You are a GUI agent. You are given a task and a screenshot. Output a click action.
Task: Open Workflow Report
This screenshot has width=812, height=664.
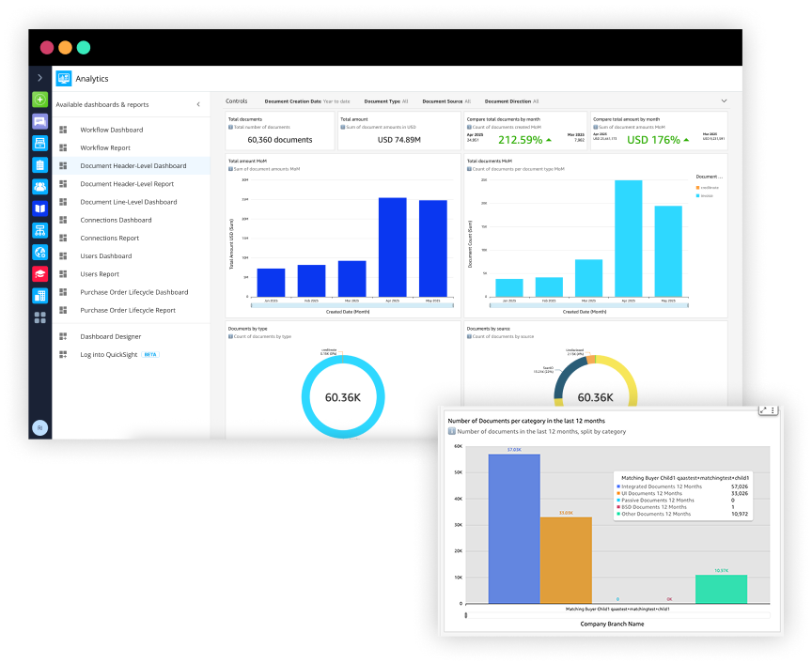[x=105, y=148]
